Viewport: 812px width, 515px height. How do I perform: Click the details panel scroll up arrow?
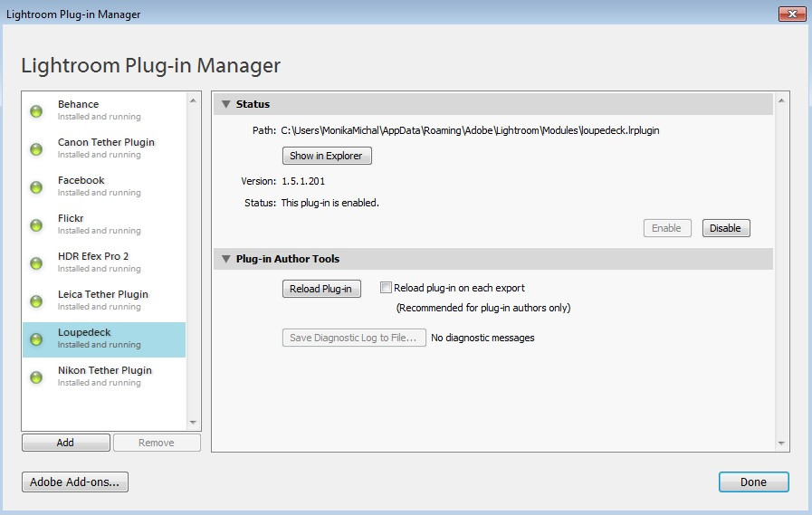pyautogui.click(x=781, y=100)
